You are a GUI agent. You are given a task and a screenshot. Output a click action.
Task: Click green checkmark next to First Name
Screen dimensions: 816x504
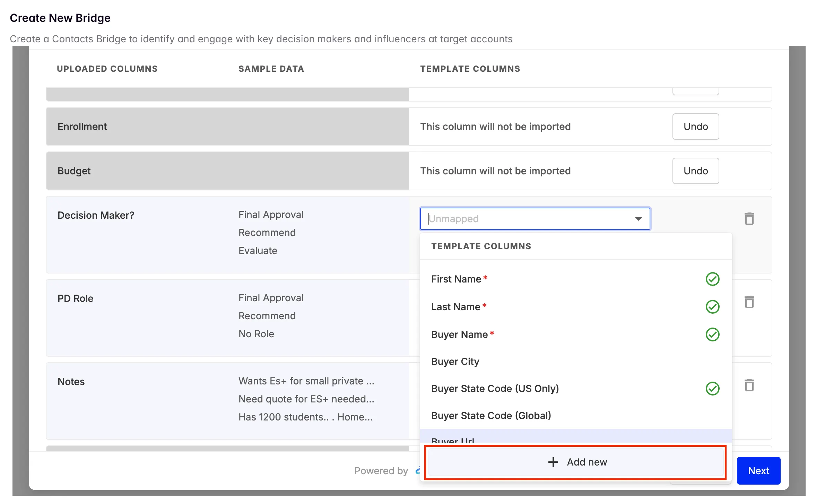(x=712, y=279)
